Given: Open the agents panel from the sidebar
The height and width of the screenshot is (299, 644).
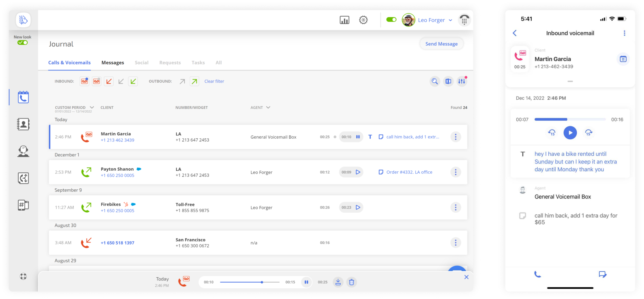Looking at the screenshot, I should (x=23, y=151).
